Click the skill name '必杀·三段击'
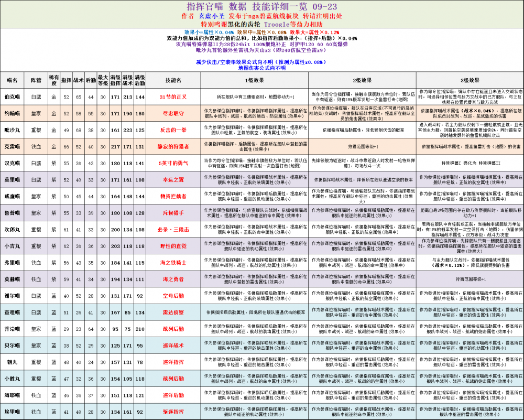 [173, 230]
